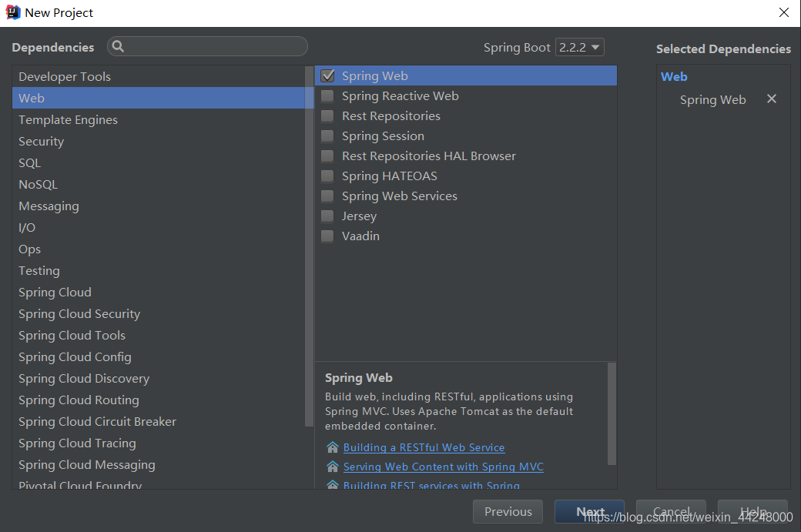Open the Messaging category
This screenshot has height=532, width=801.
click(x=159, y=206)
